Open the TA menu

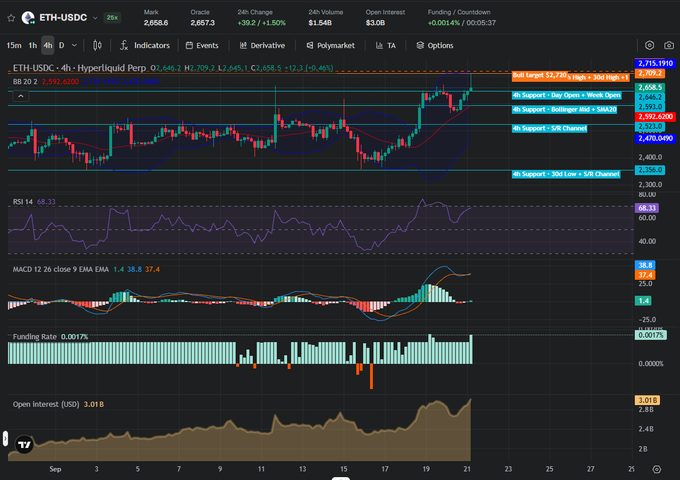tap(386, 46)
